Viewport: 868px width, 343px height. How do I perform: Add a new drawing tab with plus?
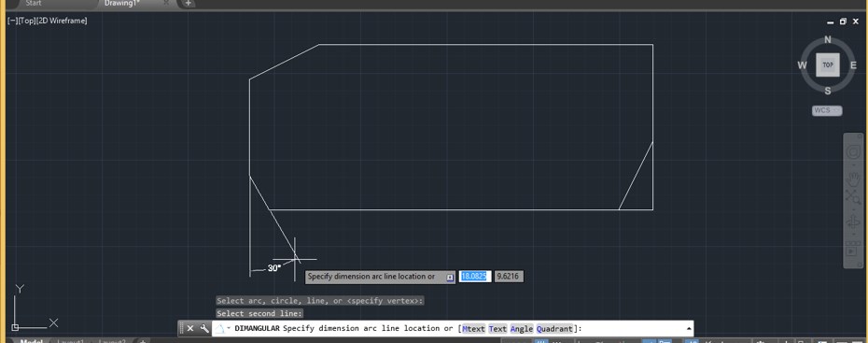[189, 4]
